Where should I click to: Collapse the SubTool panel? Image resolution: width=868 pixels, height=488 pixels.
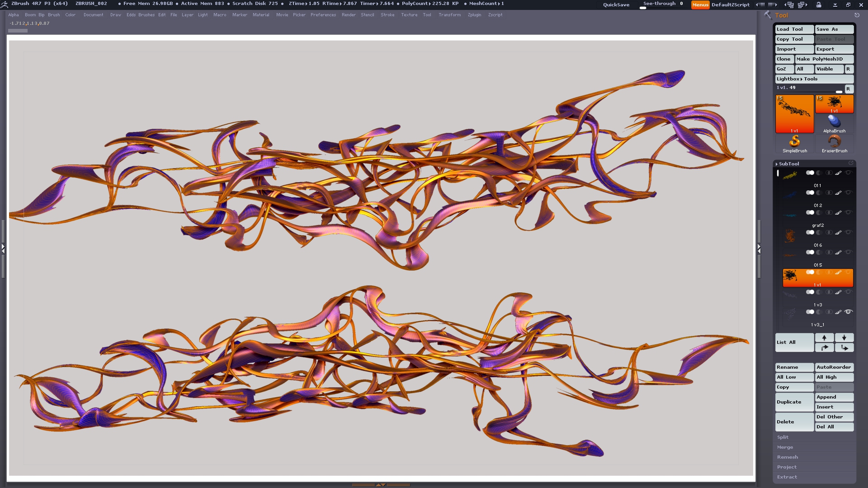coord(788,164)
